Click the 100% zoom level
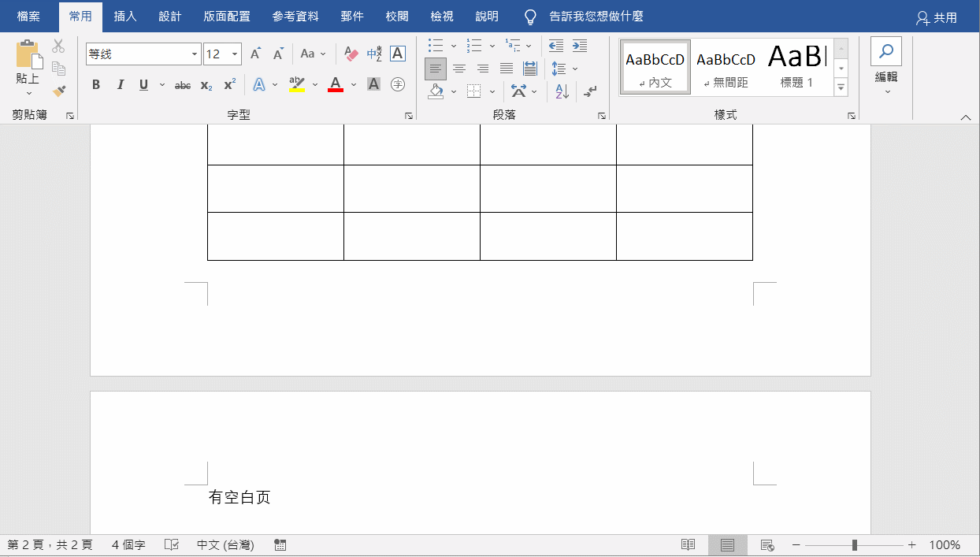The image size is (980, 557). tap(945, 545)
